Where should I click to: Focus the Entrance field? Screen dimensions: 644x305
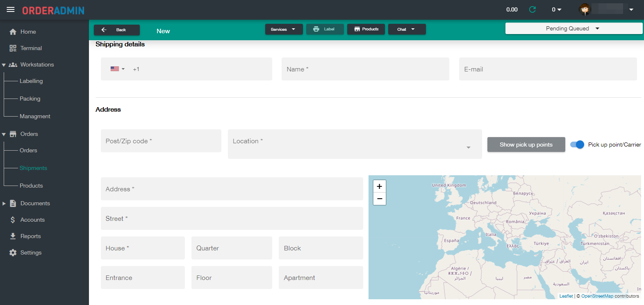point(143,277)
